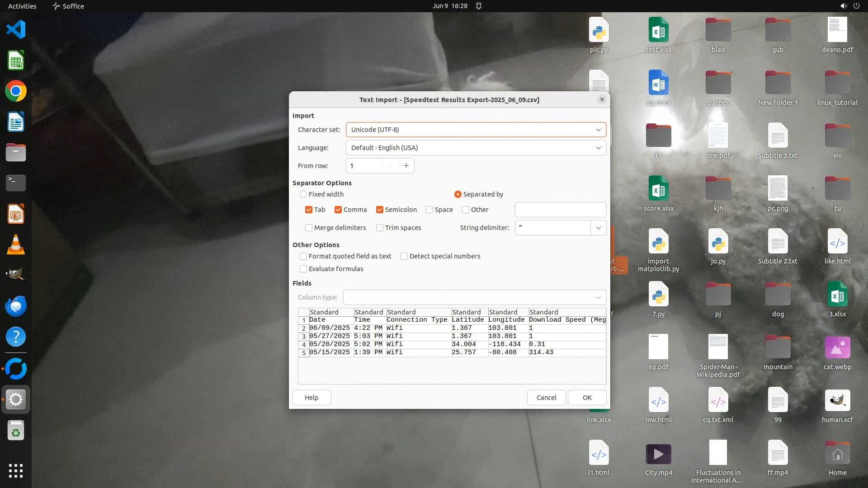Open the Language dropdown list
This screenshot has height=488, width=868.
(598, 148)
